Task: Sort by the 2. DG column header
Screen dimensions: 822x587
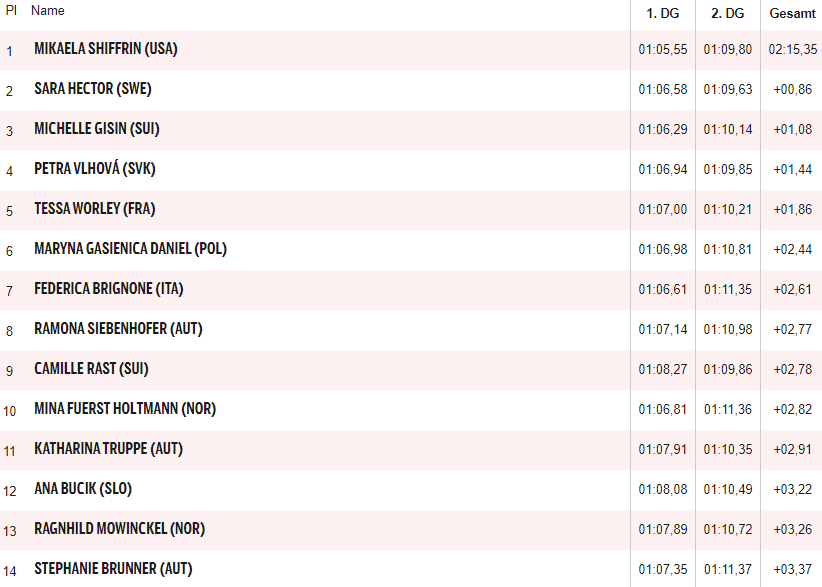Action: point(727,13)
